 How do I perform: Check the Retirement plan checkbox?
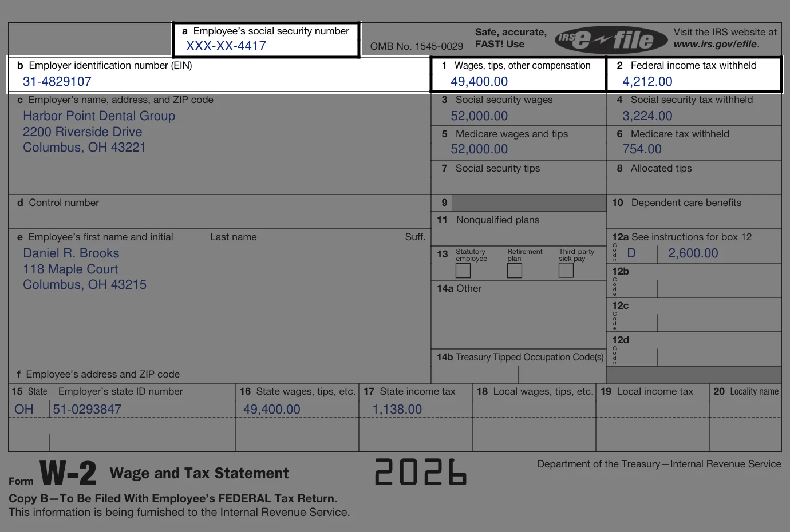pos(515,271)
